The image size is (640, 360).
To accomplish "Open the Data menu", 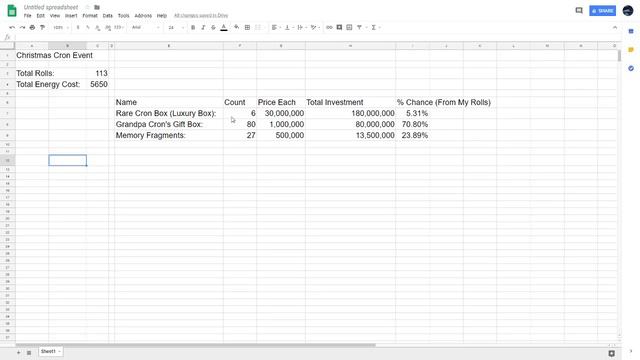I will 107,16.
